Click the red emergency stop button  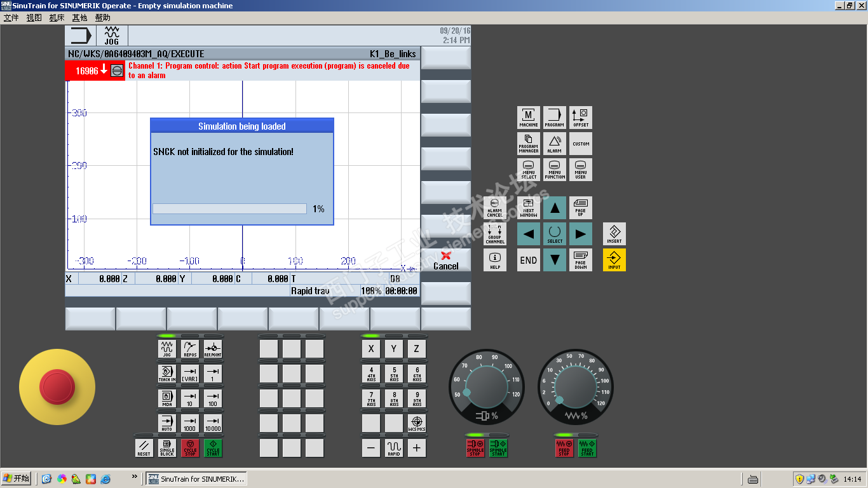point(57,388)
